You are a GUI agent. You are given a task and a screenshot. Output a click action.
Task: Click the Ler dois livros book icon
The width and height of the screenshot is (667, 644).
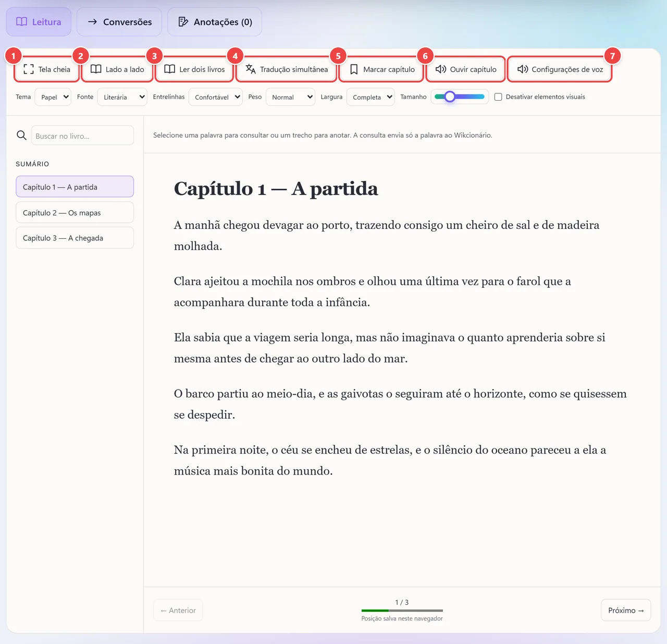[x=170, y=69]
